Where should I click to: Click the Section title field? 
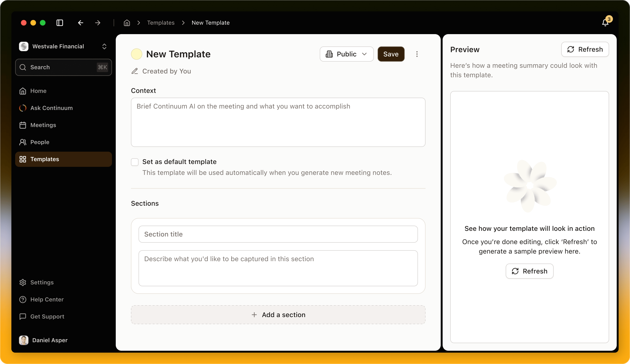pyautogui.click(x=278, y=234)
